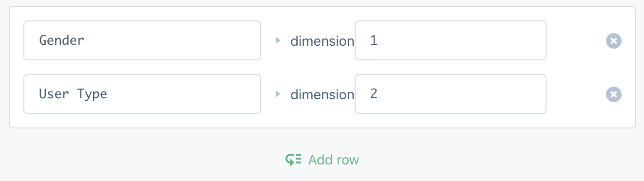The image size is (644, 181).
Task: Add a new mapping row
Action: click(322, 159)
